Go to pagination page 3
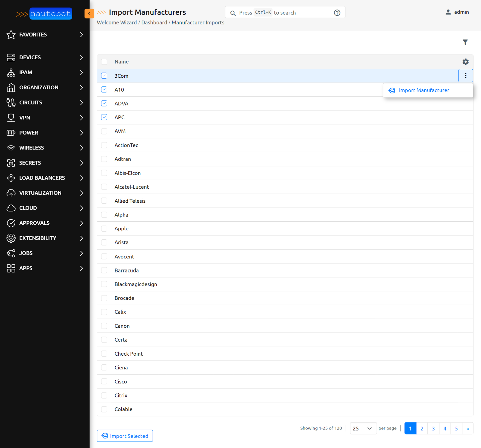This screenshot has height=448, width=481. click(x=433, y=428)
